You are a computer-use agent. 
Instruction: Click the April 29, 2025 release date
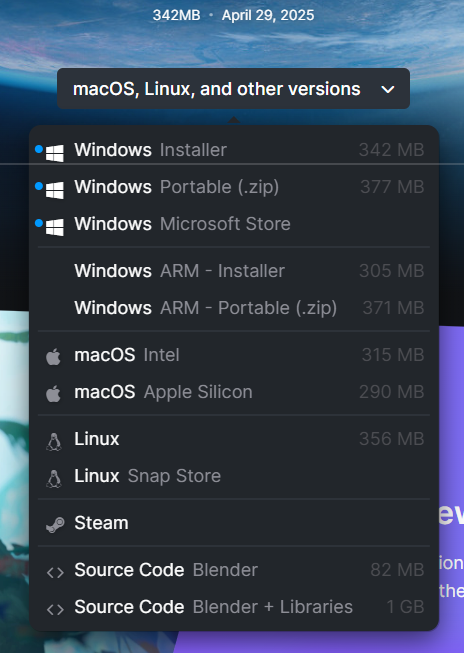(268, 15)
